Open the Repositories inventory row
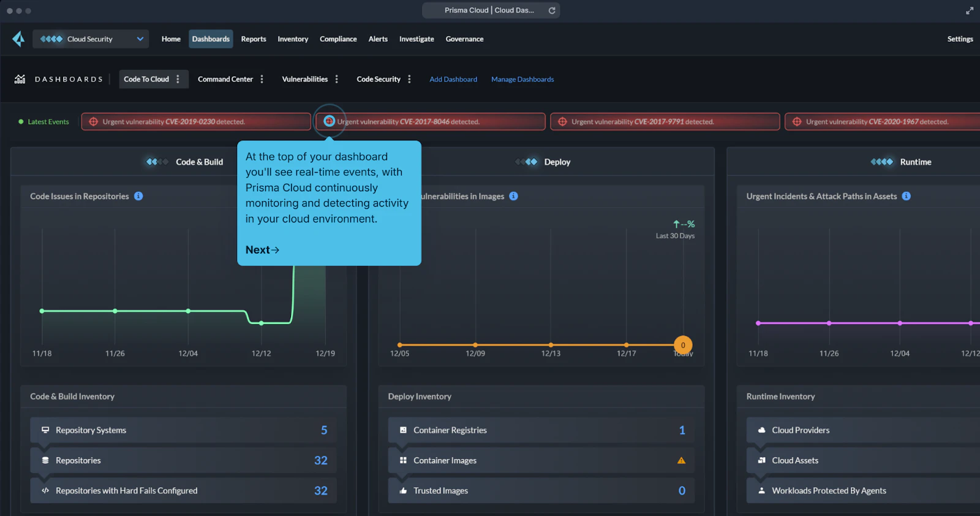 (x=183, y=460)
